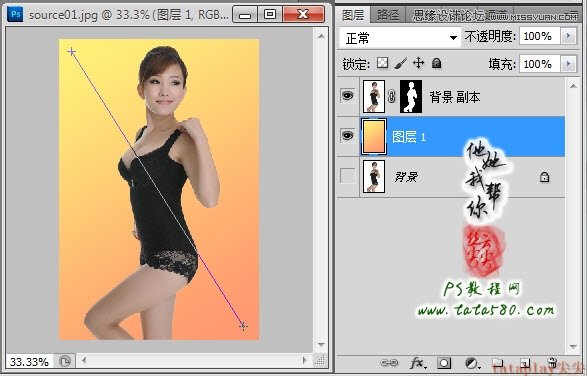587x376 pixels.
Task: Click document horizontal scrollbar right arrow
Action: pyautogui.click(x=305, y=361)
